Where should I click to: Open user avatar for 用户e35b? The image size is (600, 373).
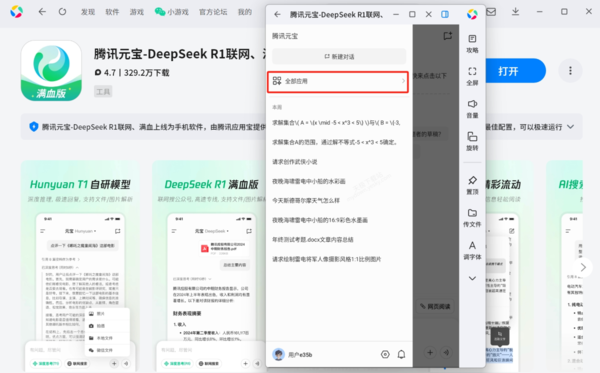[278, 355]
